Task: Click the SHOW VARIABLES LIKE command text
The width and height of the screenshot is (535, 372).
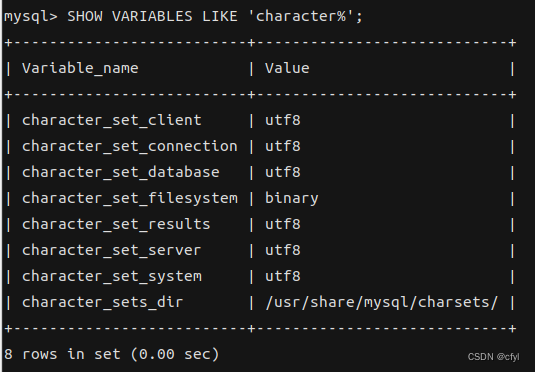Action: (x=152, y=16)
